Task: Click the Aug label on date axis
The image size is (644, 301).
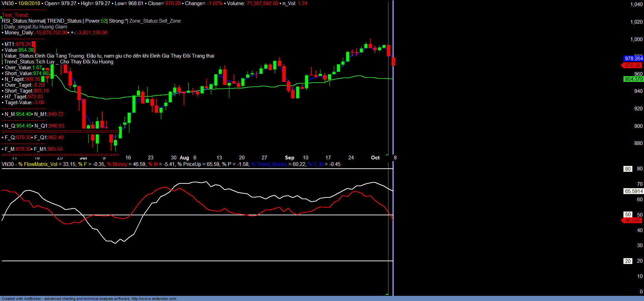Action: point(184,158)
